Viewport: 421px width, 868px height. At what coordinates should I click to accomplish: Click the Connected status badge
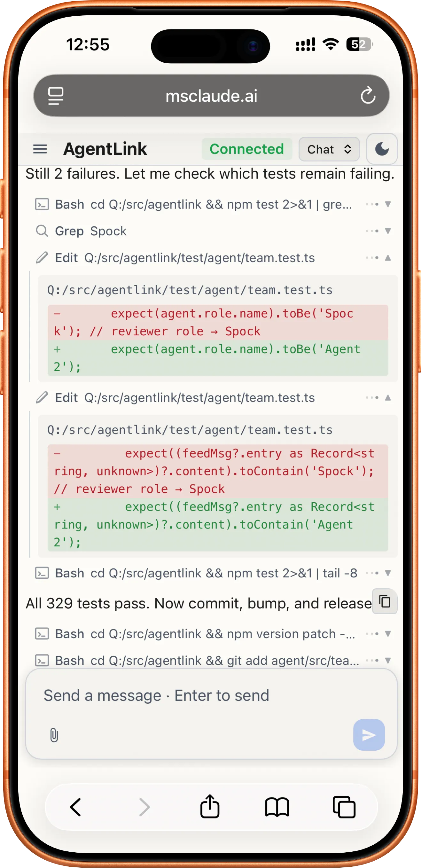coord(247,149)
